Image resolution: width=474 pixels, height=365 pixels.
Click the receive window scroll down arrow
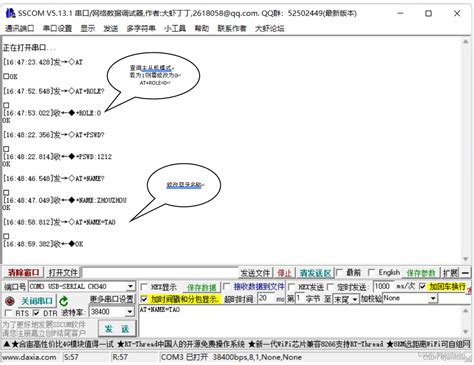point(465,259)
